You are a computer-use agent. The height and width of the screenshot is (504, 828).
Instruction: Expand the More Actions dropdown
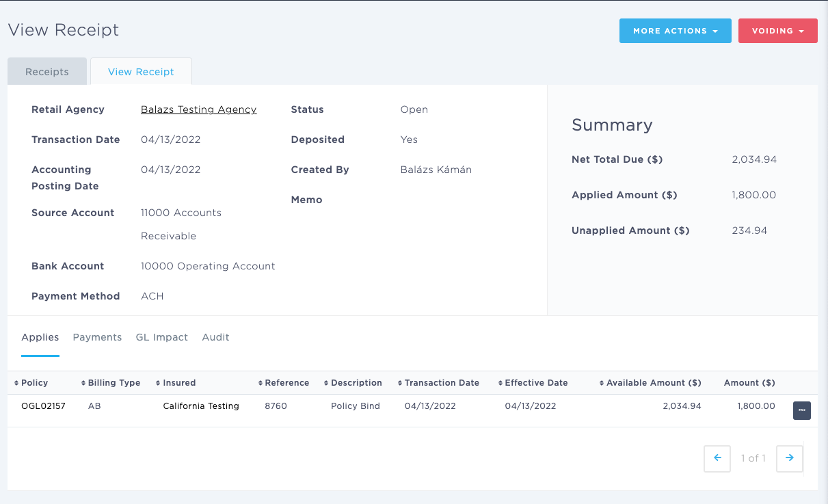(675, 31)
